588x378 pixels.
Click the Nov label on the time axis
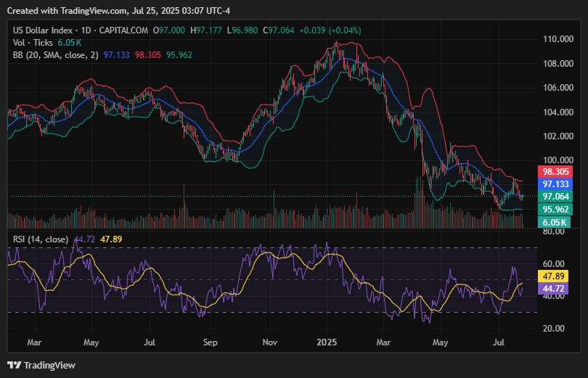tap(269, 342)
